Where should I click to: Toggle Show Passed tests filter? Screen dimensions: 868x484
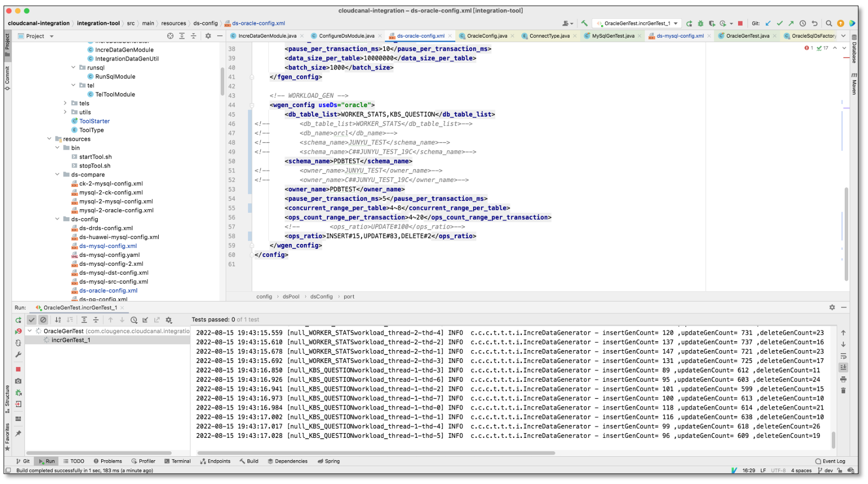point(32,320)
